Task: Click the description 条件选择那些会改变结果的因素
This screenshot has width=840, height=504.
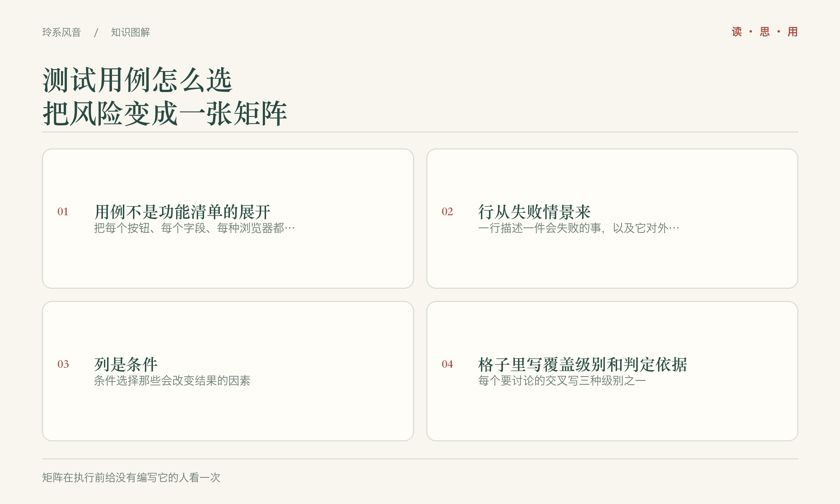Action: [x=172, y=381]
